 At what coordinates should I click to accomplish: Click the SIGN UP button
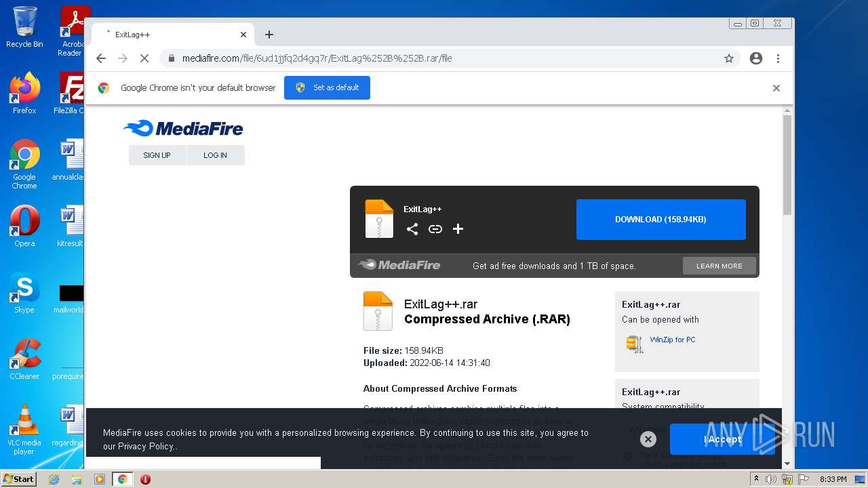point(157,155)
